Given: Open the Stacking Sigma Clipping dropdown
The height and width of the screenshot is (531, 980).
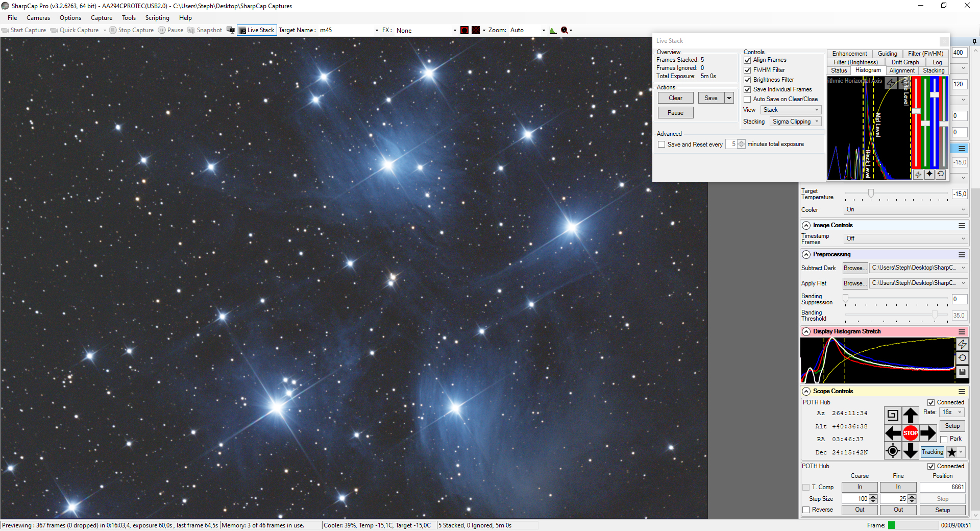Looking at the screenshot, I should (x=795, y=122).
